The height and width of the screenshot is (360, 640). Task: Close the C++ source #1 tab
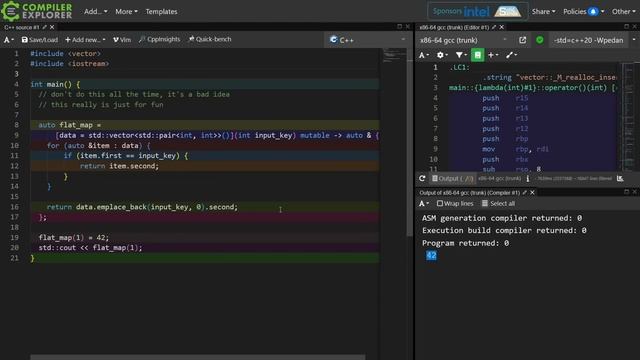52,27
